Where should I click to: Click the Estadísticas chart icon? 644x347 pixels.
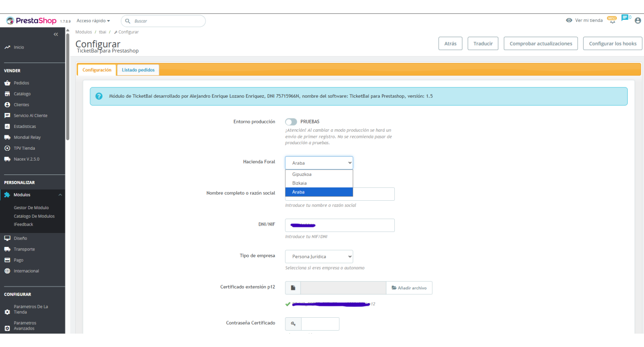[7, 126]
